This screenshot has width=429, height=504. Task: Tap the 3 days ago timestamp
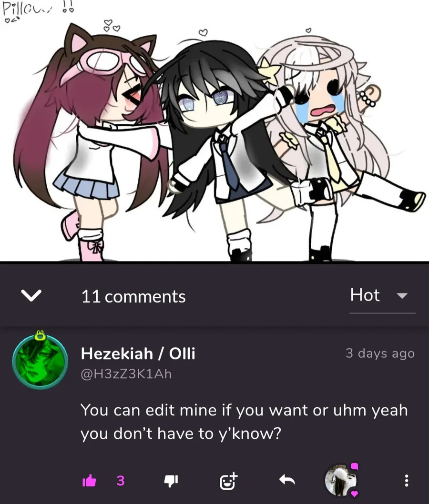click(380, 353)
